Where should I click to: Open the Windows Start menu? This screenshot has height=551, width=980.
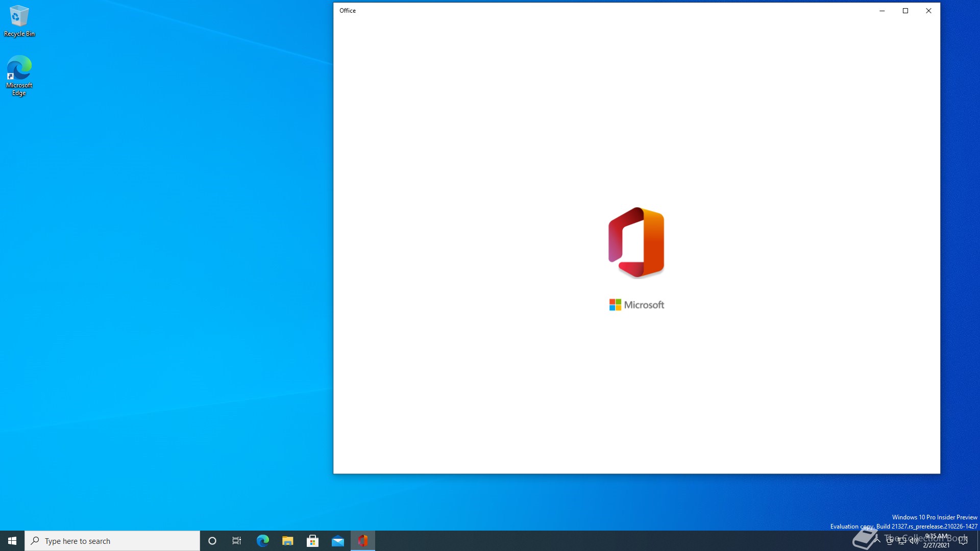[x=12, y=541]
